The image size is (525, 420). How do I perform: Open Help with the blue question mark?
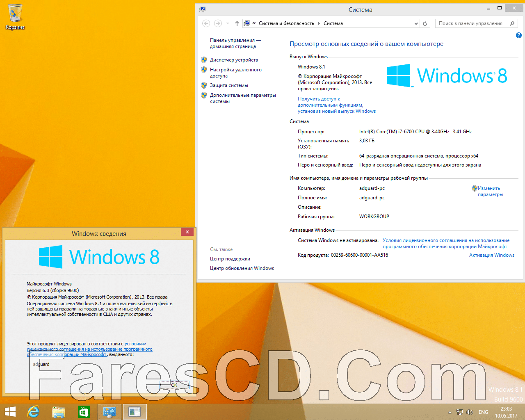[518, 36]
